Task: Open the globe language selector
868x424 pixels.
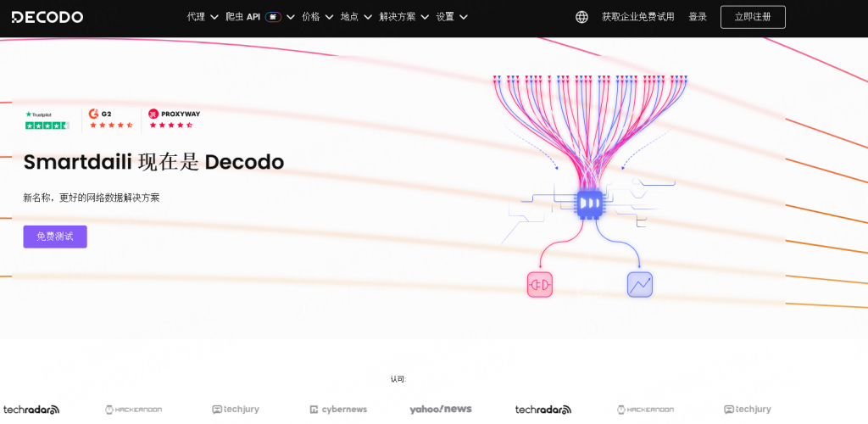Action: [x=581, y=17]
